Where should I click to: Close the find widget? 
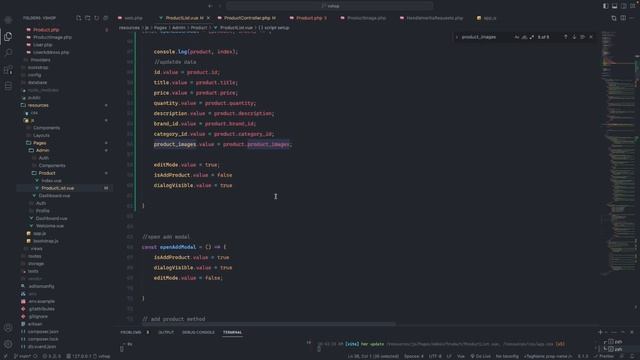(591, 37)
